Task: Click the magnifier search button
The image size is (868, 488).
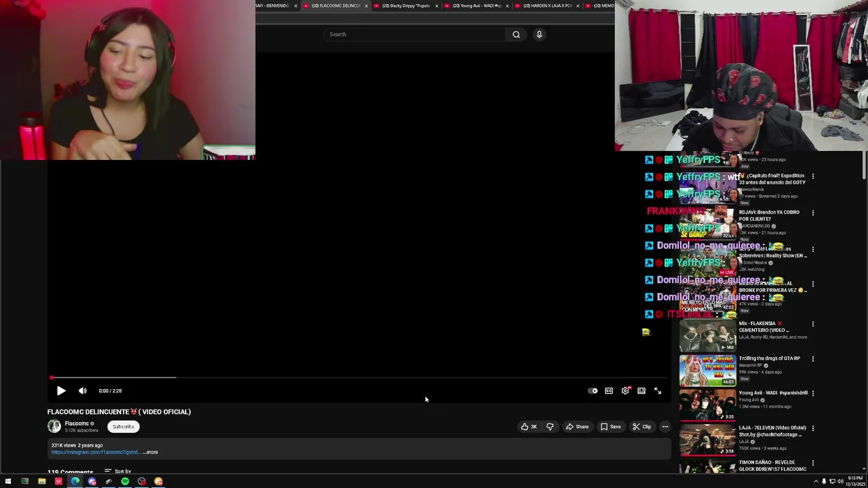Action: coord(516,34)
